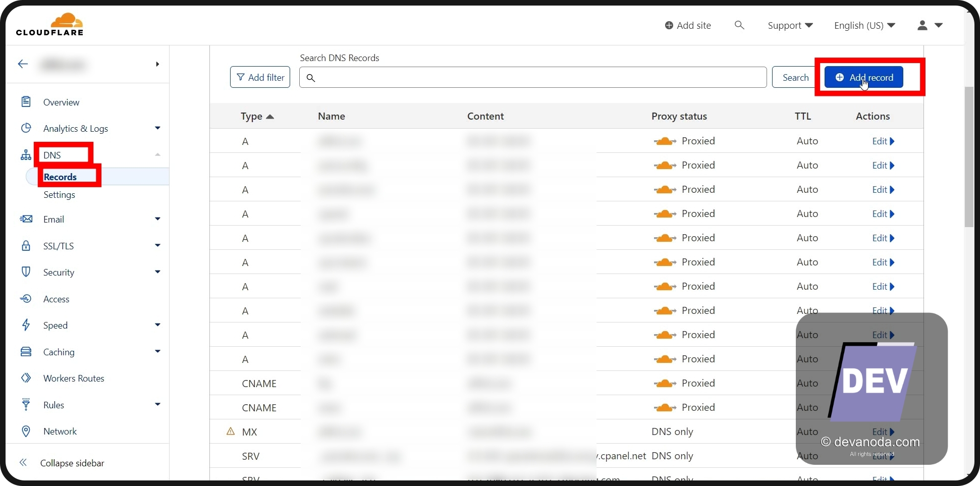This screenshot has height=486, width=980.
Task: Click the Network location pin icon
Action: click(x=26, y=431)
